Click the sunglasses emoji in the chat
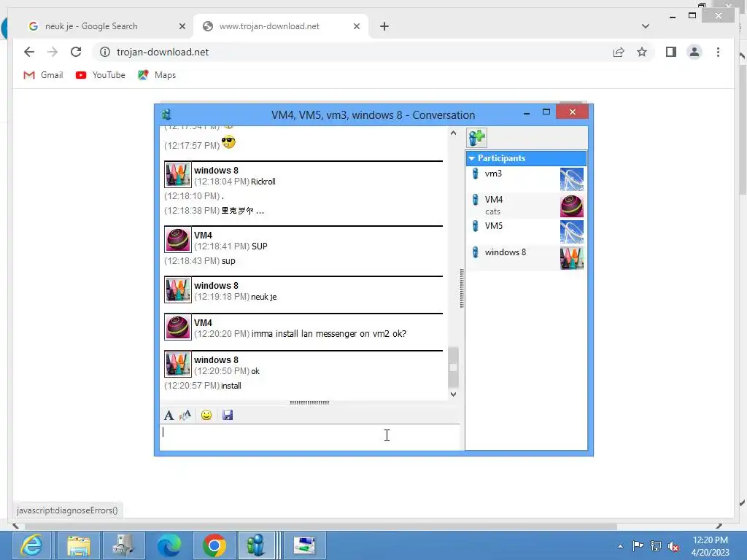This screenshot has width=747, height=560. pyautogui.click(x=228, y=142)
